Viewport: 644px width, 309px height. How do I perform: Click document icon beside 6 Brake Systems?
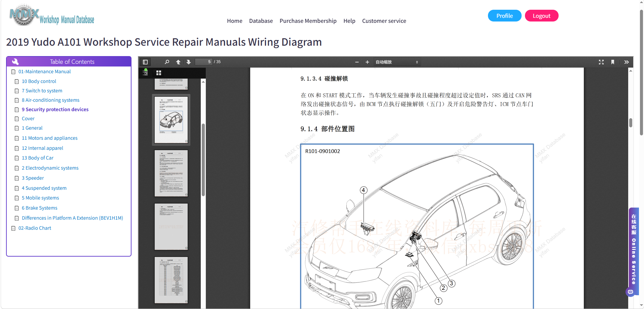coord(17,208)
